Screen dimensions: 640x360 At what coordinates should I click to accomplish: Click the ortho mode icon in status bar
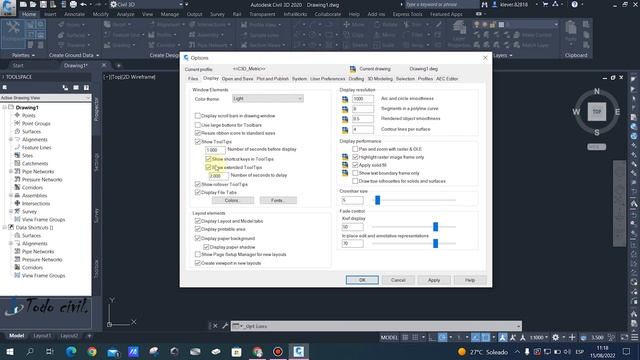432,338
